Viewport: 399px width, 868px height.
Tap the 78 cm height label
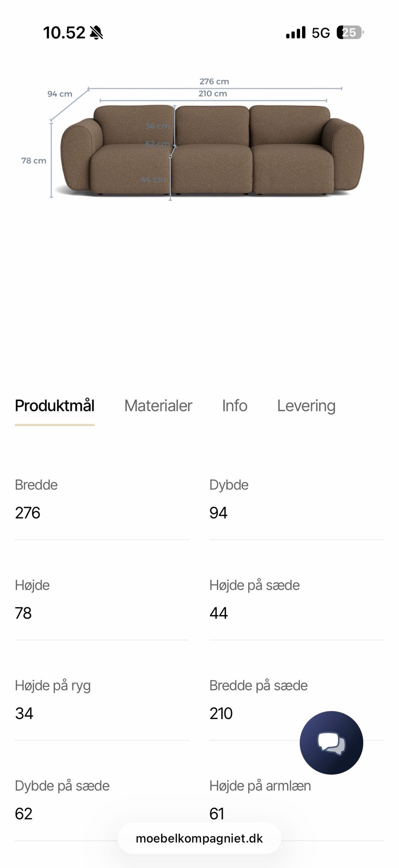34,161
